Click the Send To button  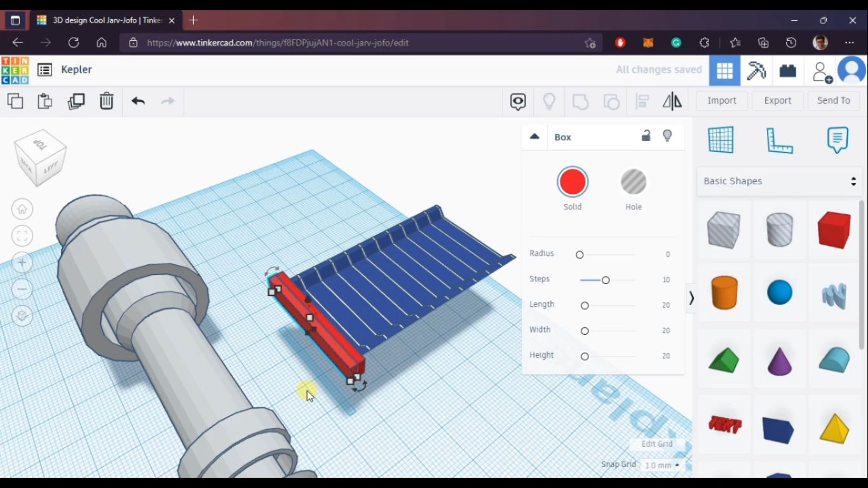tap(834, 100)
